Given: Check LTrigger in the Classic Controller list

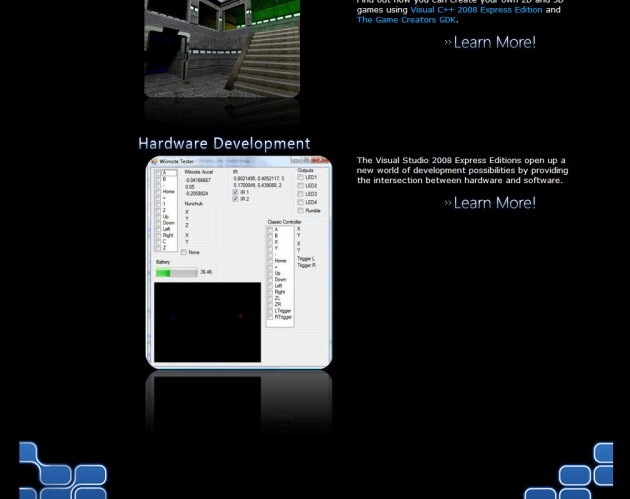Looking at the screenshot, I should tap(270, 311).
